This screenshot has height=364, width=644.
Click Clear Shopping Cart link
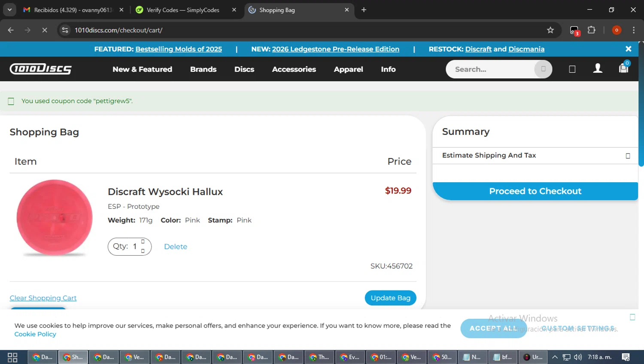(x=43, y=298)
